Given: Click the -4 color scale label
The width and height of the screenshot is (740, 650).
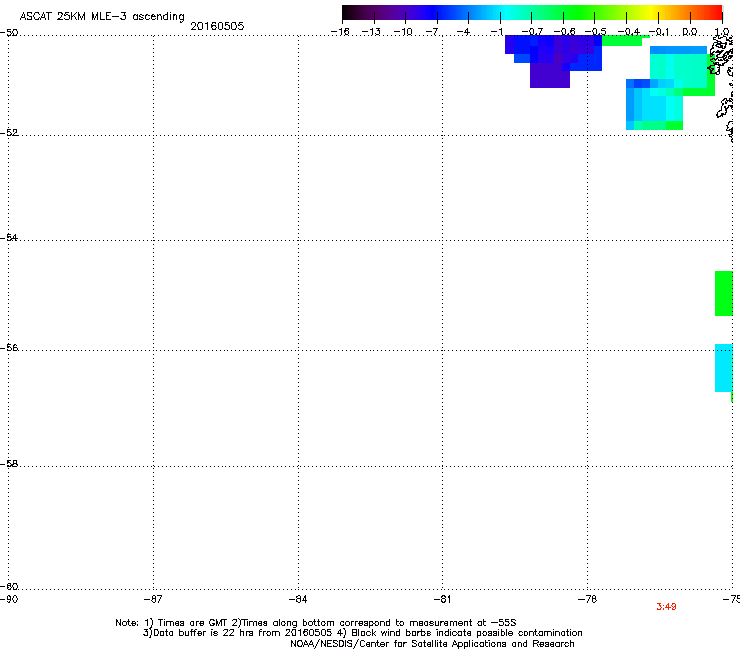Looking at the screenshot, I should (463, 32).
